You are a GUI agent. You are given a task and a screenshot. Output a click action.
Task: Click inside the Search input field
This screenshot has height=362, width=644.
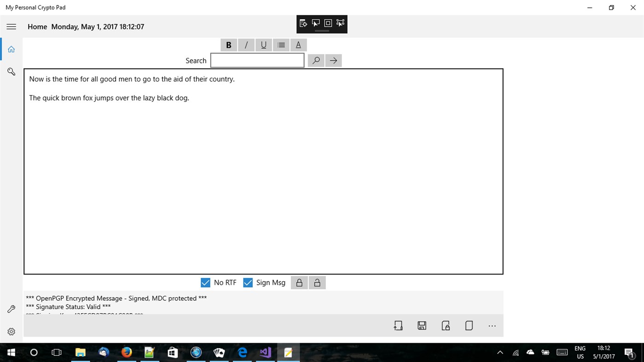[x=257, y=60]
